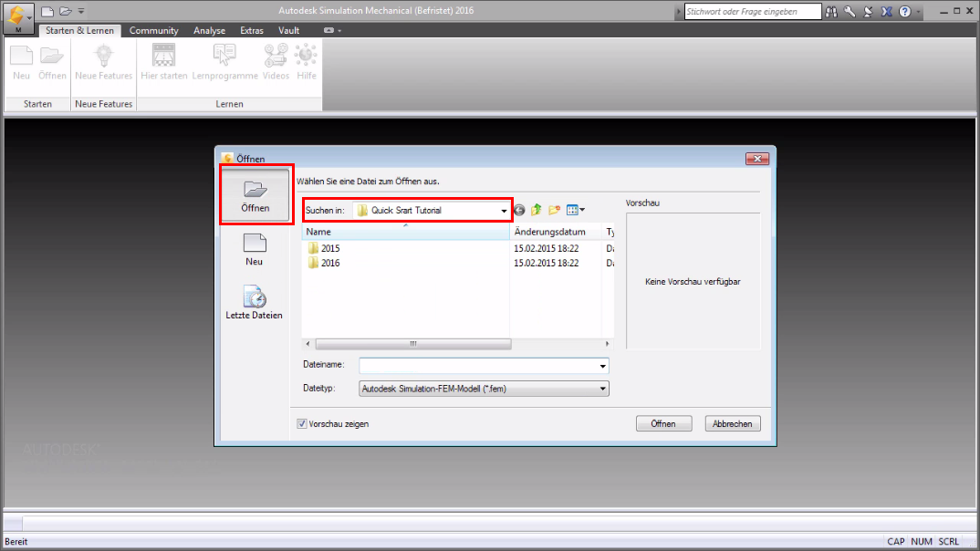Click the Öffnen button at dialog bottom
The image size is (980, 551).
point(663,423)
